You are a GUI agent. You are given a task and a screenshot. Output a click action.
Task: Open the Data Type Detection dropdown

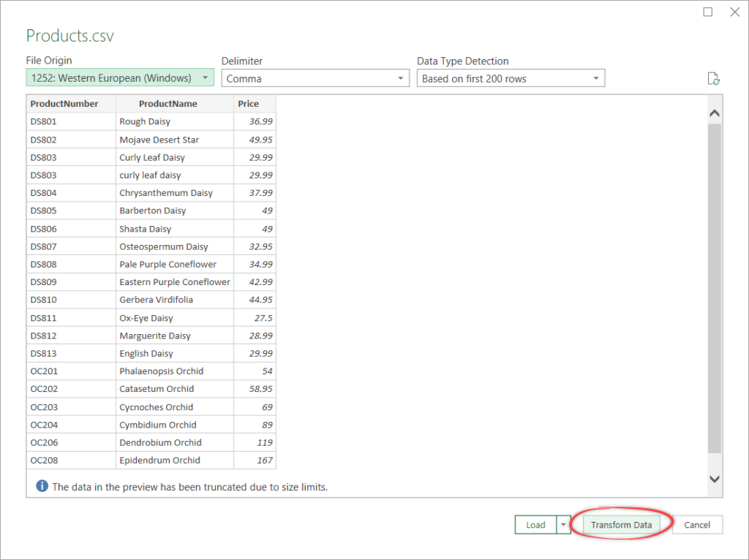[511, 78]
